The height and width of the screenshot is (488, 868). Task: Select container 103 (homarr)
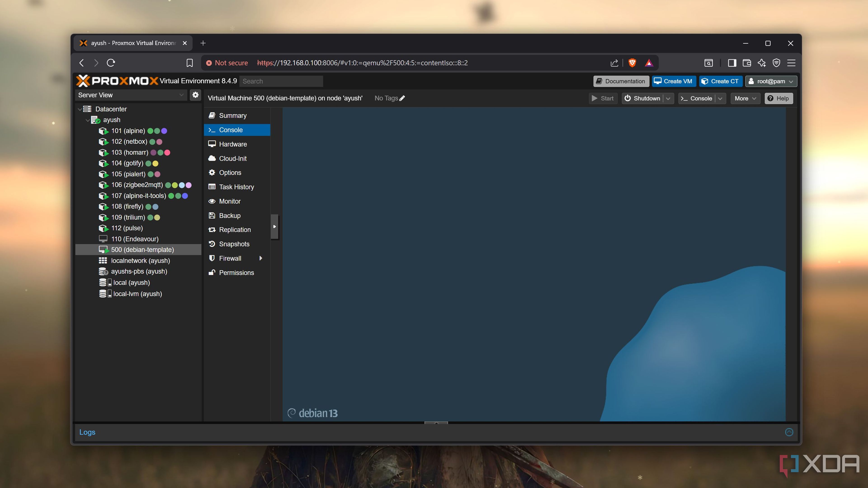click(x=138, y=152)
